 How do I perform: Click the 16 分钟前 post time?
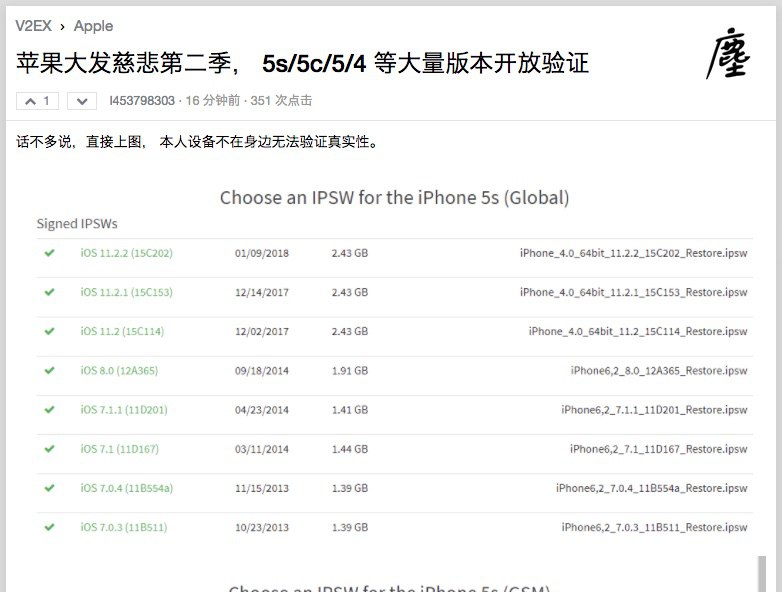213,101
